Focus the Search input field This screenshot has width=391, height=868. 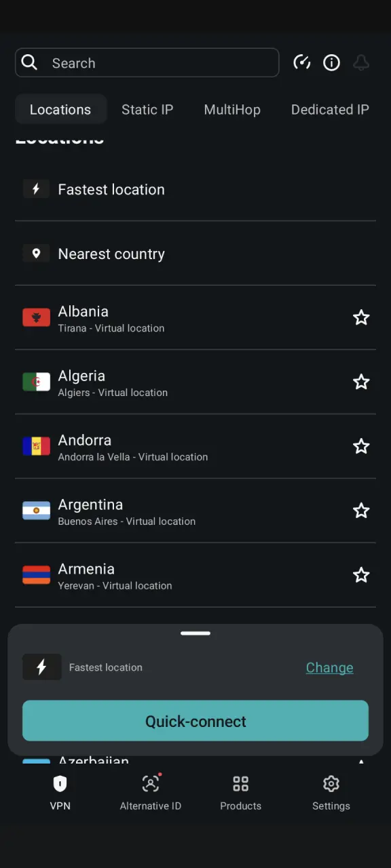click(x=147, y=62)
